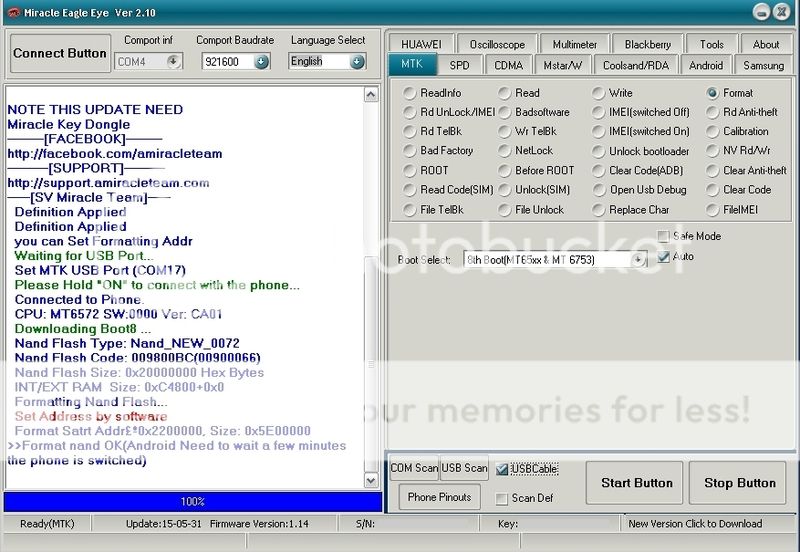
Task: Open the About tab
Action: 765,44
